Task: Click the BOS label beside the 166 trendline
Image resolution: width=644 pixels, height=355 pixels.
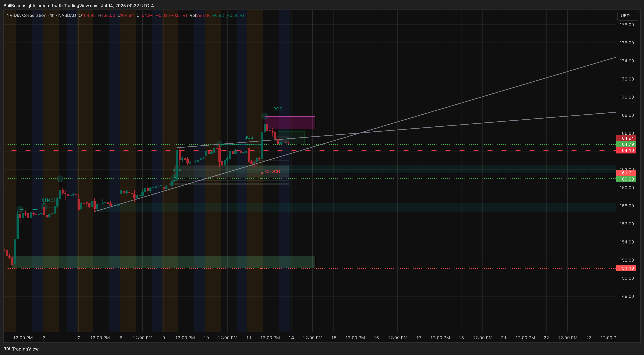Action: [x=248, y=137]
